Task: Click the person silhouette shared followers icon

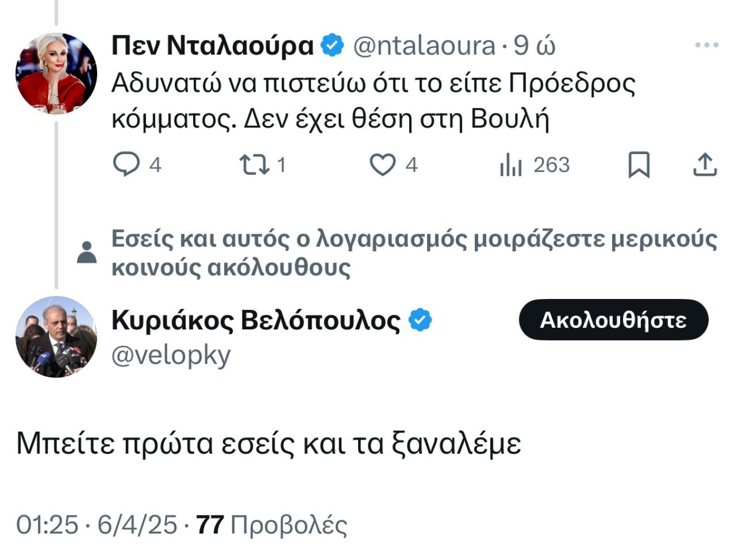Action: point(87,252)
